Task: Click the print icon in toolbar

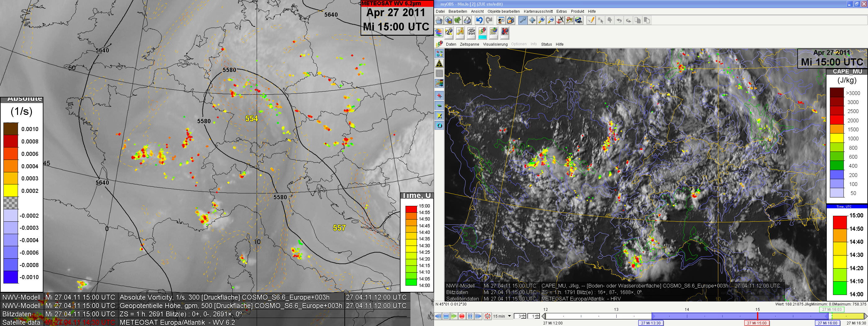Action: point(467,20)
